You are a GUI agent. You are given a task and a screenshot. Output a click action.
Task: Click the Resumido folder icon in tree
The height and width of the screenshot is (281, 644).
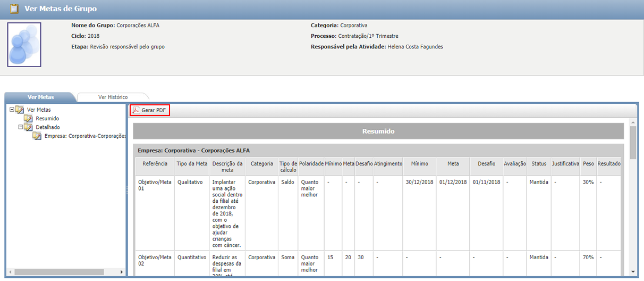coord(28,118)
